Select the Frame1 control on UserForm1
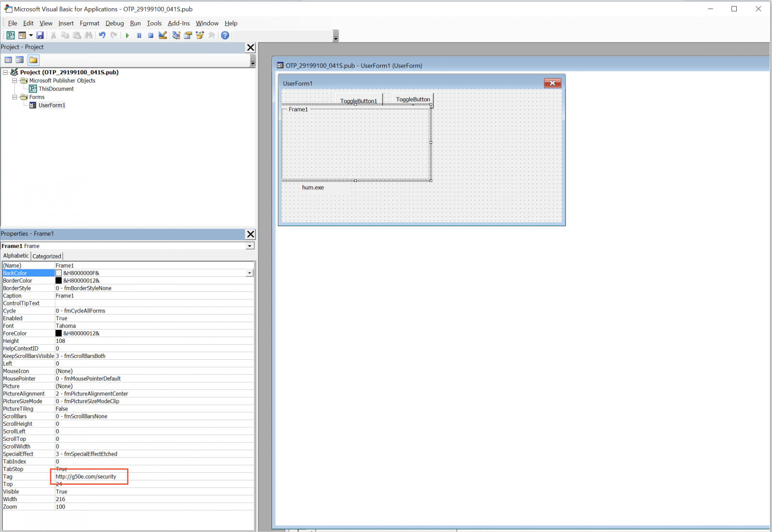Screen dimensions: 772x532 356,143
